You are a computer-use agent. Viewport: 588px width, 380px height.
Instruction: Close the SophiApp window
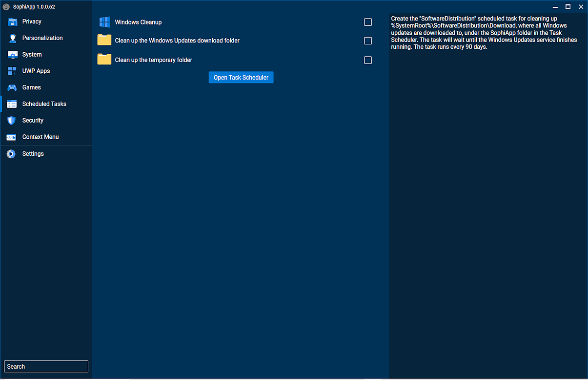[x=581, y=7]
